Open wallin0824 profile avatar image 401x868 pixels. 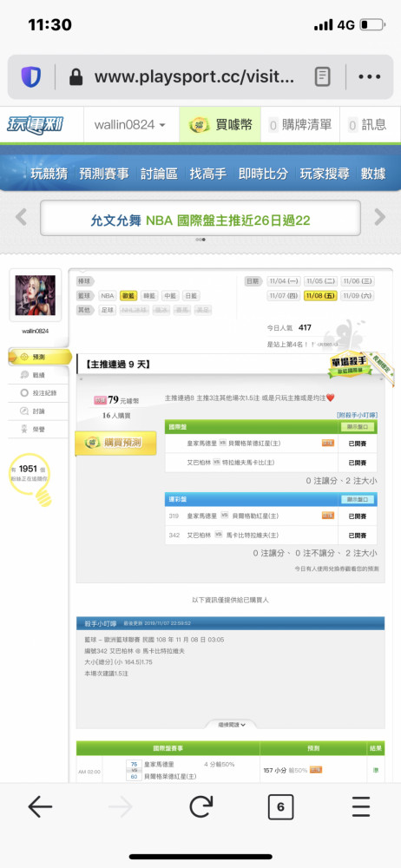point(35,296)
